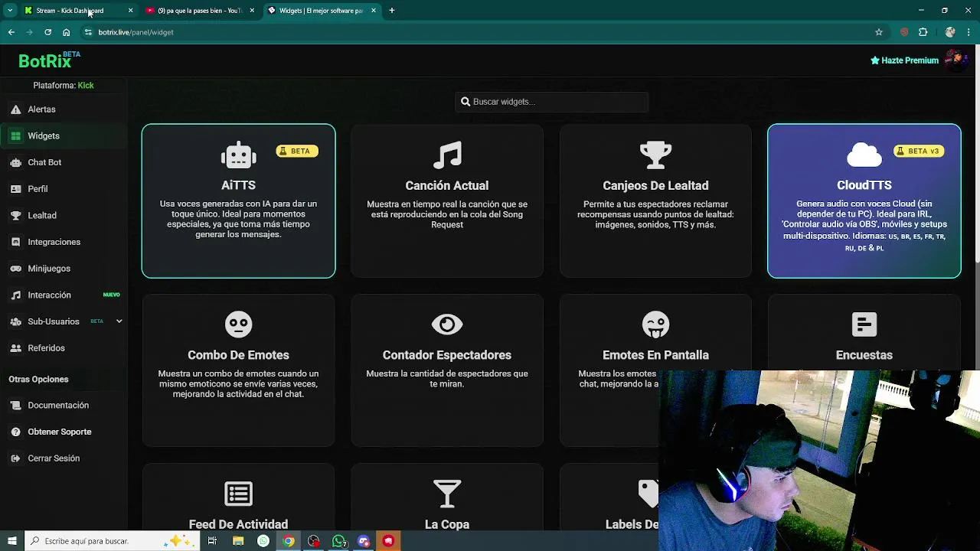Click the Kick platform label
The width and height of the screenshot is (980, 551).
tap(86, 86)
